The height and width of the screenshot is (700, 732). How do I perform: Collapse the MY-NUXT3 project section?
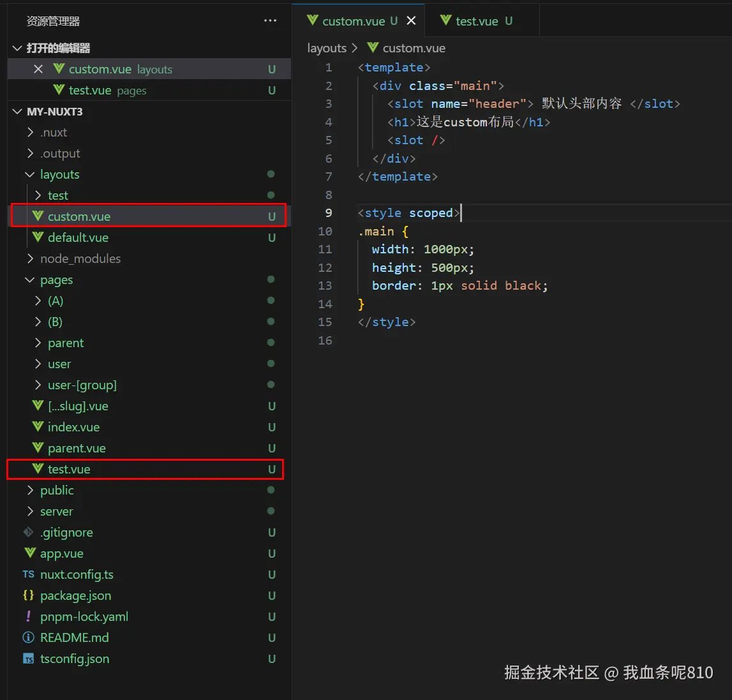[18, 112]
